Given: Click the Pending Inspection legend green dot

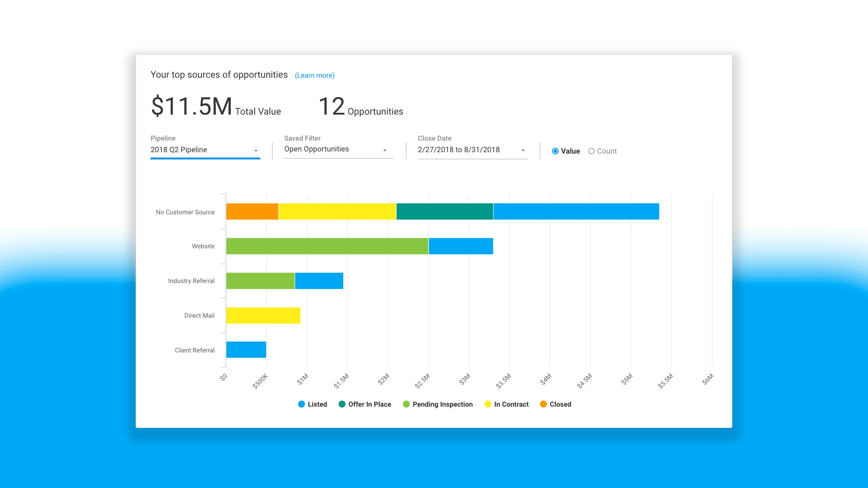Looking at the screenshot, I should [406, 404].
